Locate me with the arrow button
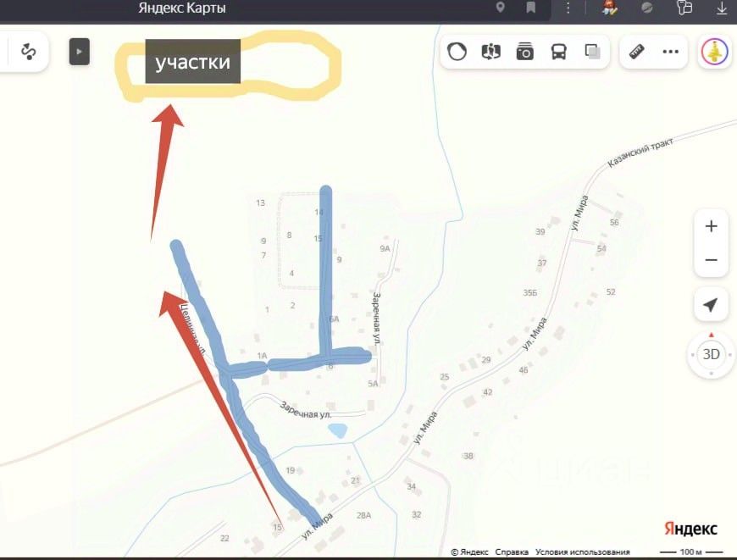The image size is (737, 560). tap(711, 305)
